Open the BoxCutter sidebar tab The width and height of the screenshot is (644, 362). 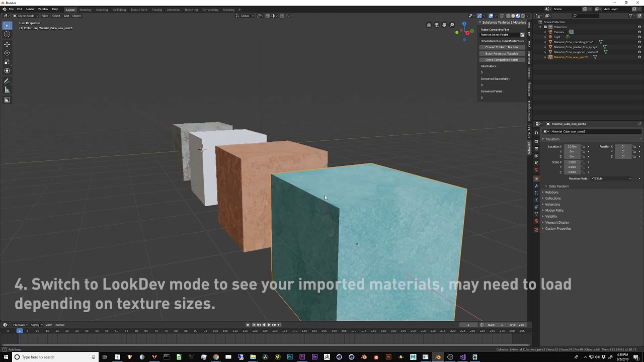point(529,57)
